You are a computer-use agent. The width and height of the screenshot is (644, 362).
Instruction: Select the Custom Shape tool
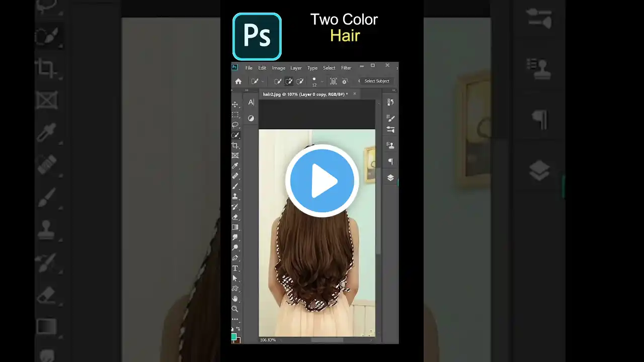click(x=235, y=288)
